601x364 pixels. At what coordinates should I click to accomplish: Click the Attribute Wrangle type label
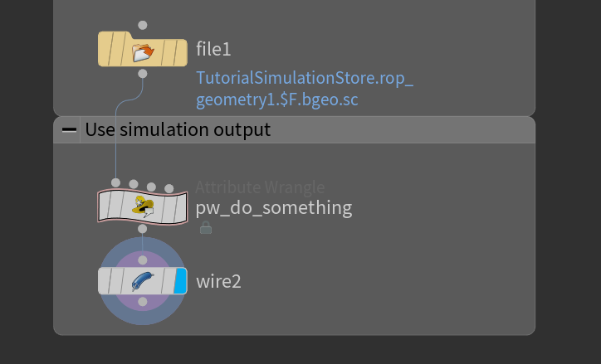(x=260, y=187)
